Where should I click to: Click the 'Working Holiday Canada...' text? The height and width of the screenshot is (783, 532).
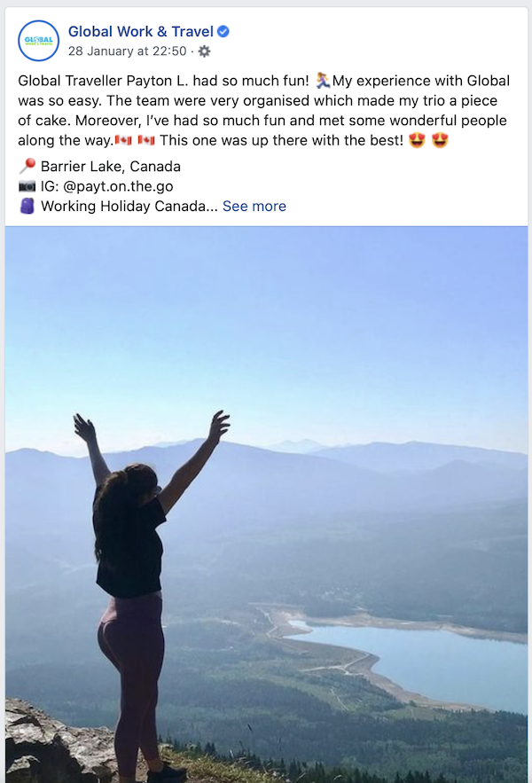point(129,206)
